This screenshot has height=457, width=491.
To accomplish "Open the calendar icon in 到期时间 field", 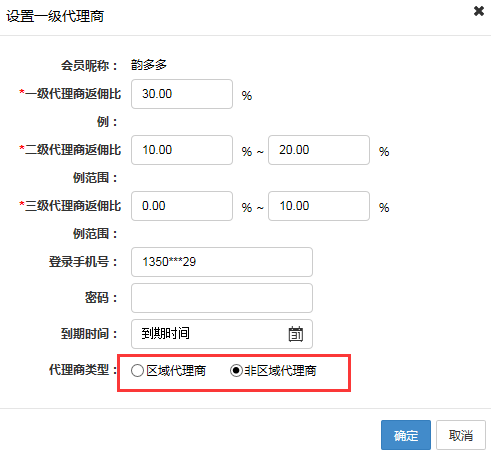I will click(x=296, y=334).
